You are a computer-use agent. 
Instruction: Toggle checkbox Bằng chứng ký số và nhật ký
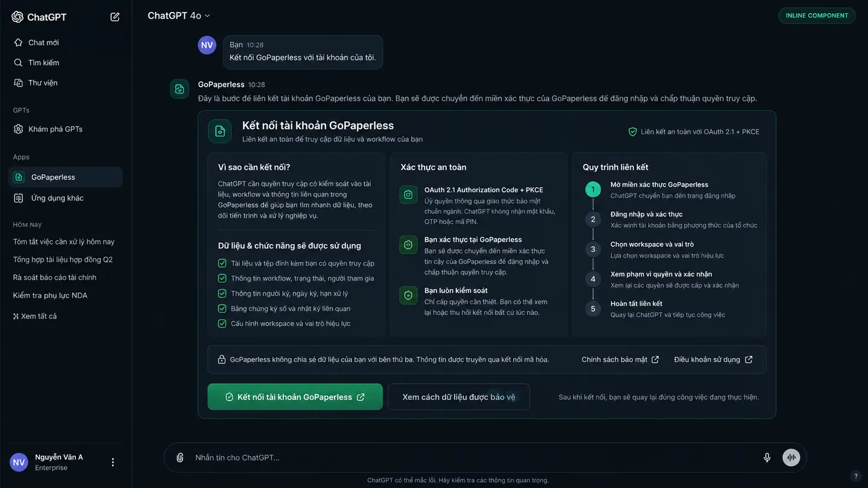click(222, 308)
